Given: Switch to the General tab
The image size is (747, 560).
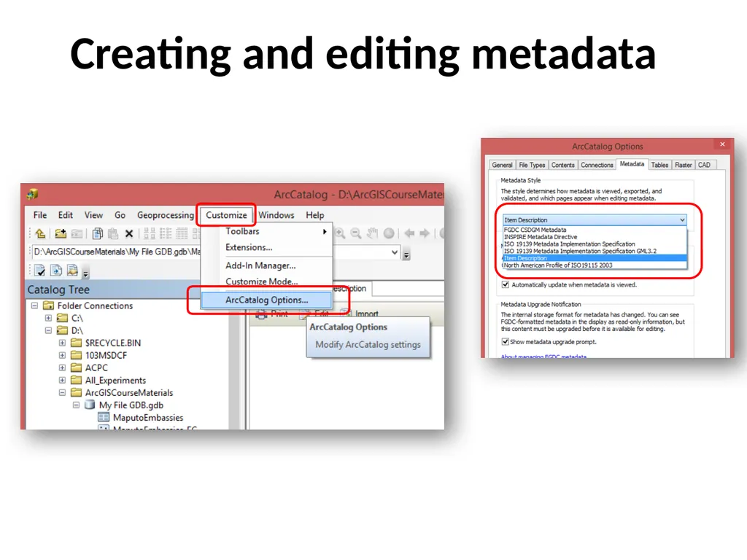Looking at the screenshot, I should click(502, 165).
